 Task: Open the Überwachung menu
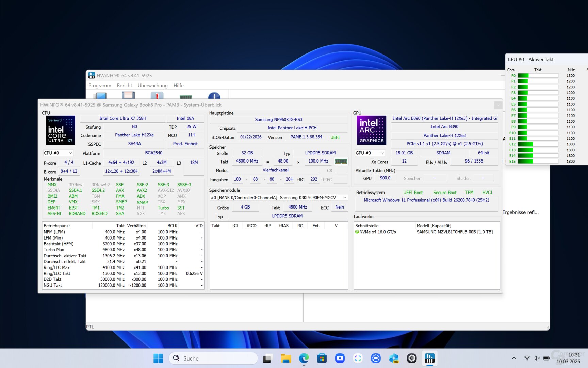[152, 85]
